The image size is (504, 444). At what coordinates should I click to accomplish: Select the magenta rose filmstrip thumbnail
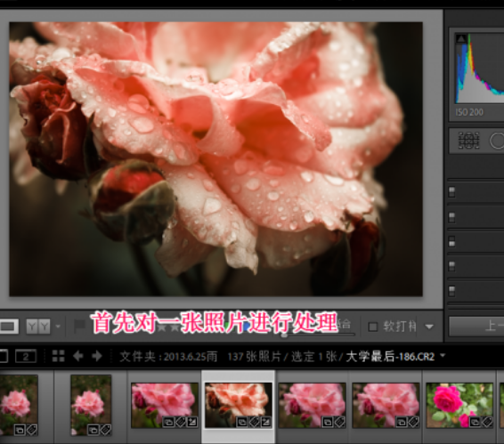[x=459, y=406]
